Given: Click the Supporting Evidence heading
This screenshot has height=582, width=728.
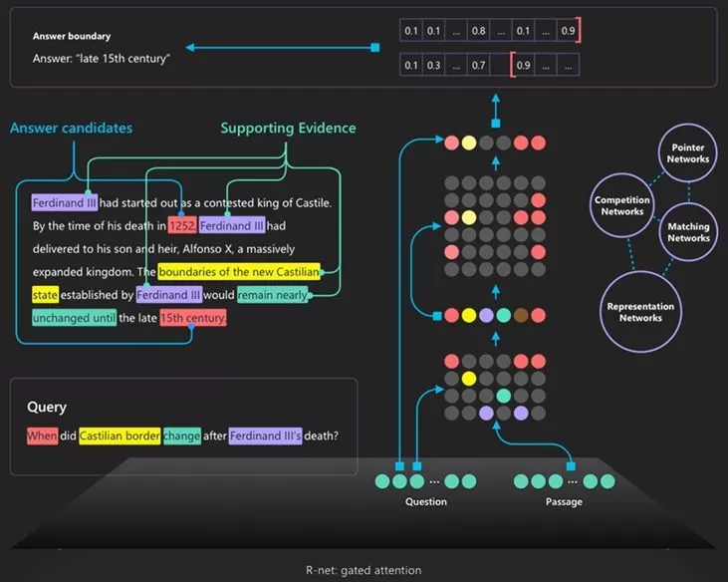Looking at the screenshot, I should pos(288,129).
